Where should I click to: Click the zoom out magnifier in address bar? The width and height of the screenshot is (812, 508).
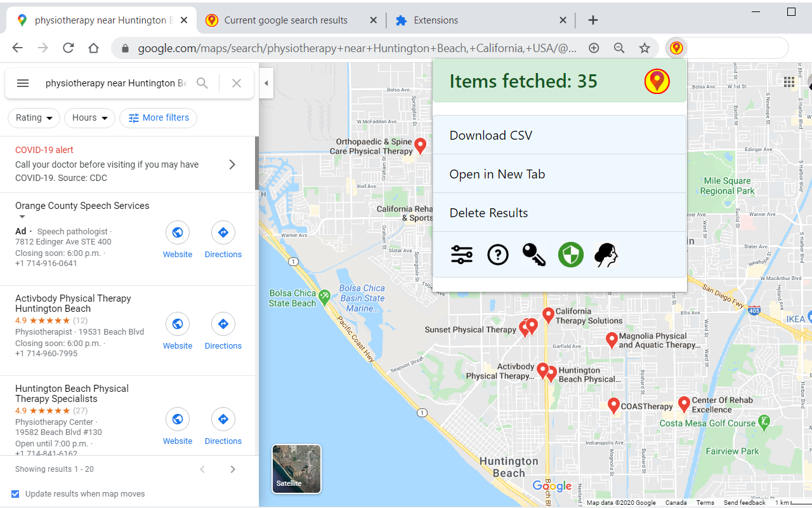coord(619,48)
